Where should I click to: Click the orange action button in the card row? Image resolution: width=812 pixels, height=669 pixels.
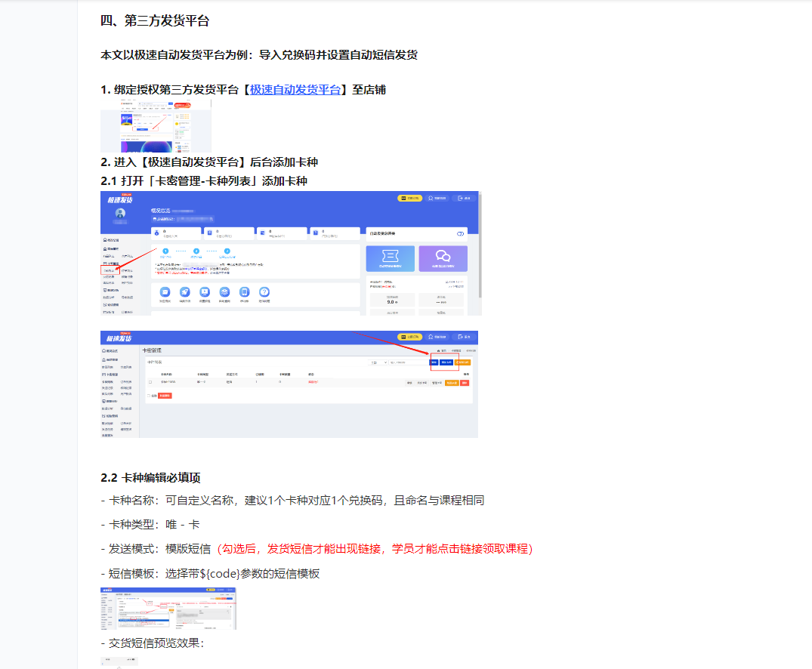coord(452,383)
